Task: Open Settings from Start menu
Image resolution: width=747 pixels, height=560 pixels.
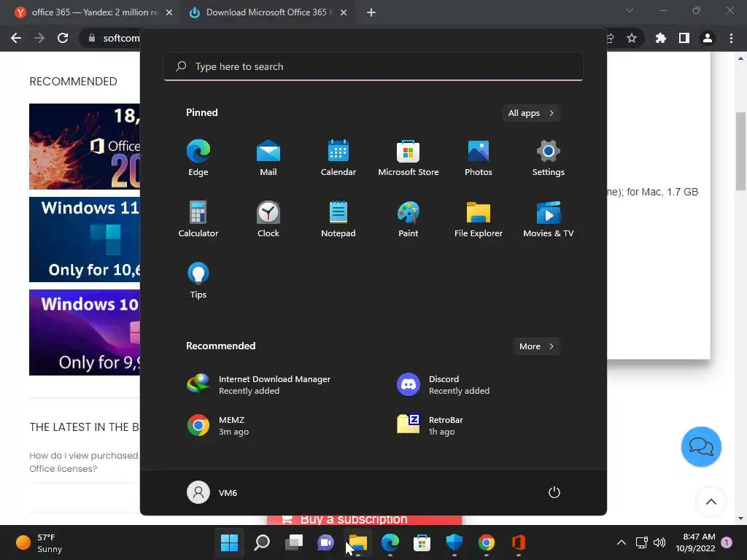Action: coord(549,158)
